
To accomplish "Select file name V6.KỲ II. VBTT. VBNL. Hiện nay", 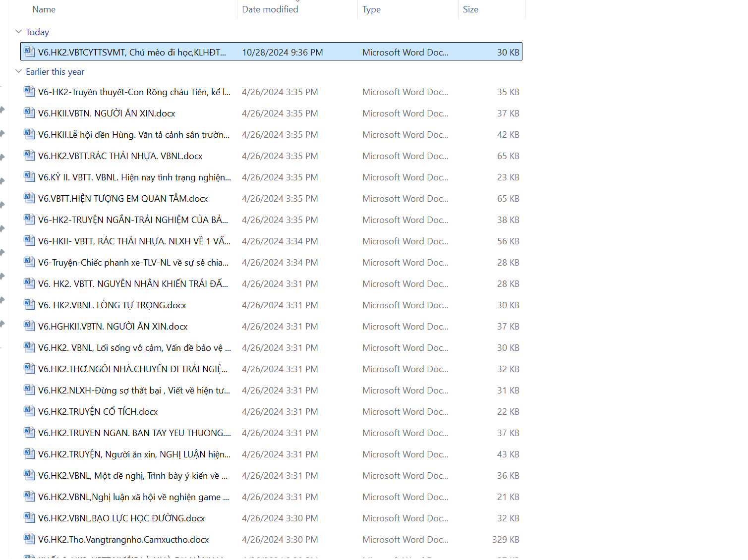I will point(134,177).
